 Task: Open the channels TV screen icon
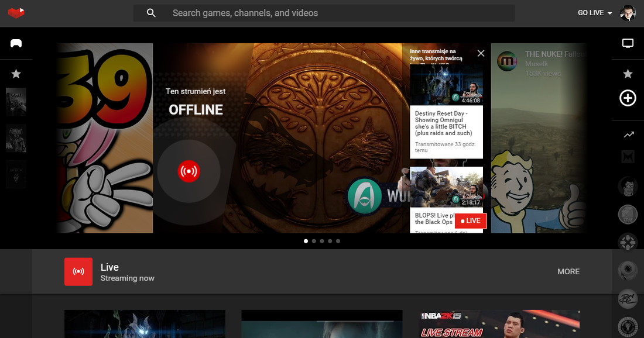click(628, 43)
